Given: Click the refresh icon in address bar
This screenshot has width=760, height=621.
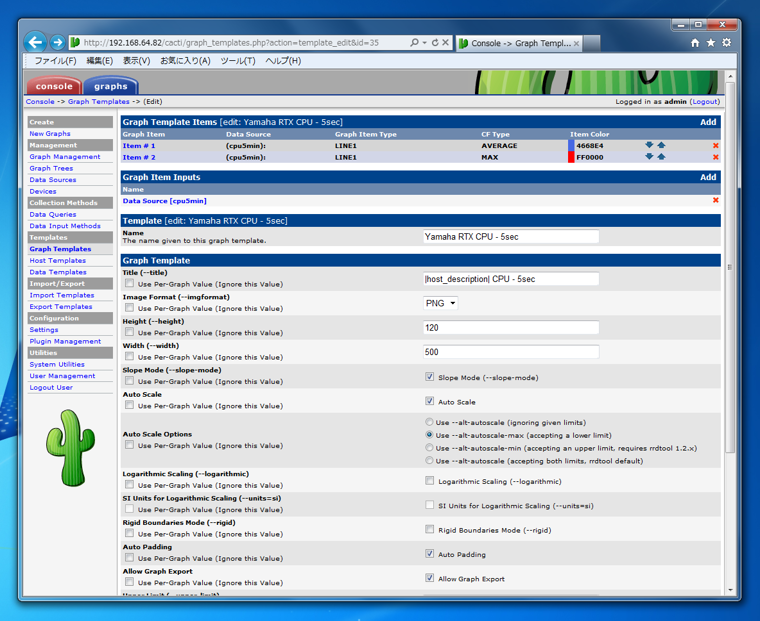Looking at the screenshot, I should (x=435, y=43).
